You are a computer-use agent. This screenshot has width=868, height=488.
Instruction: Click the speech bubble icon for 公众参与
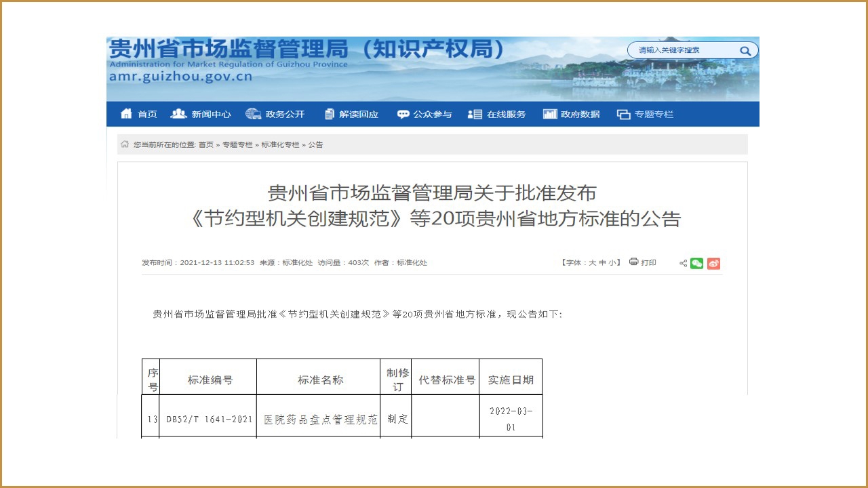403,115
